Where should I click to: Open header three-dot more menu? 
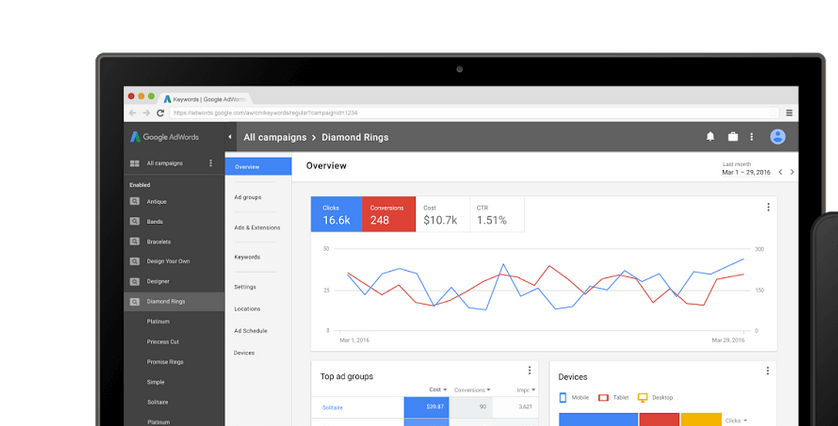pyautogui.click(x=751, y=137)
